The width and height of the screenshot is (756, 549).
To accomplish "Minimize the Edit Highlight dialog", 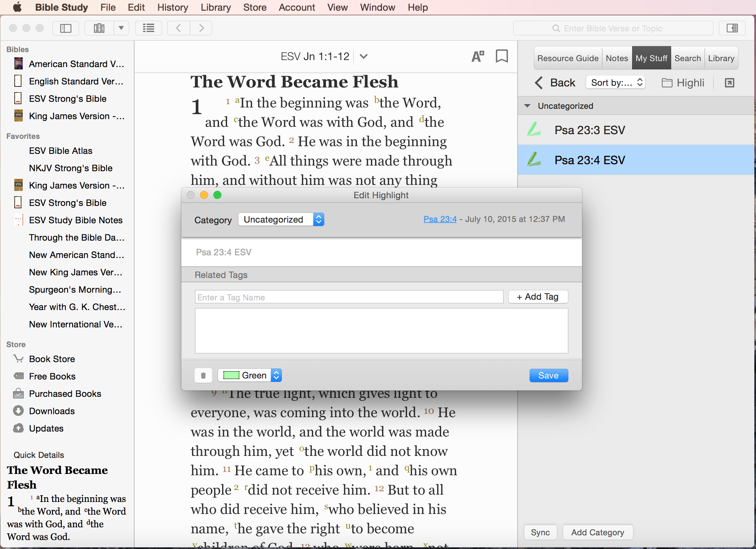I will pyautogui.click(x=204, y=195).
